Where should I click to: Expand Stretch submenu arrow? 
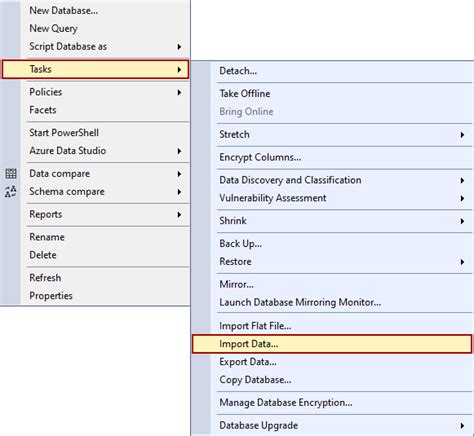(462, 135)
